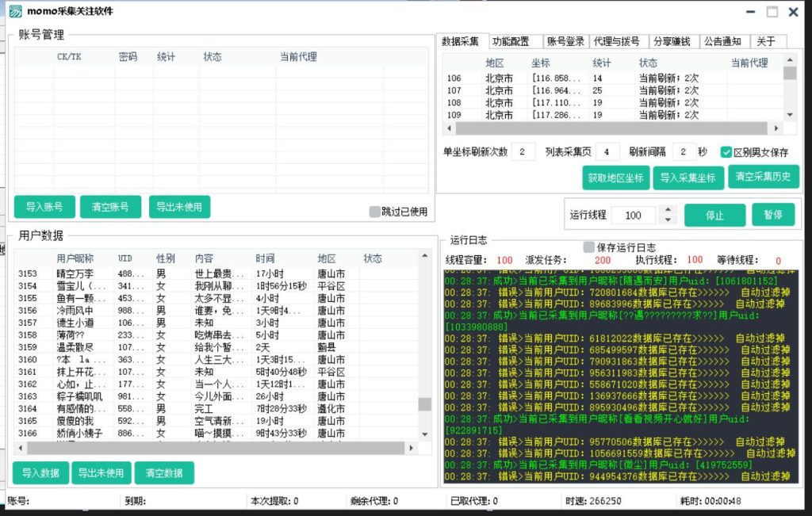The height and width of the screenshot is (516, 812).
Task: Click the coordinate list scroll-right arrow
Action: 776,128
